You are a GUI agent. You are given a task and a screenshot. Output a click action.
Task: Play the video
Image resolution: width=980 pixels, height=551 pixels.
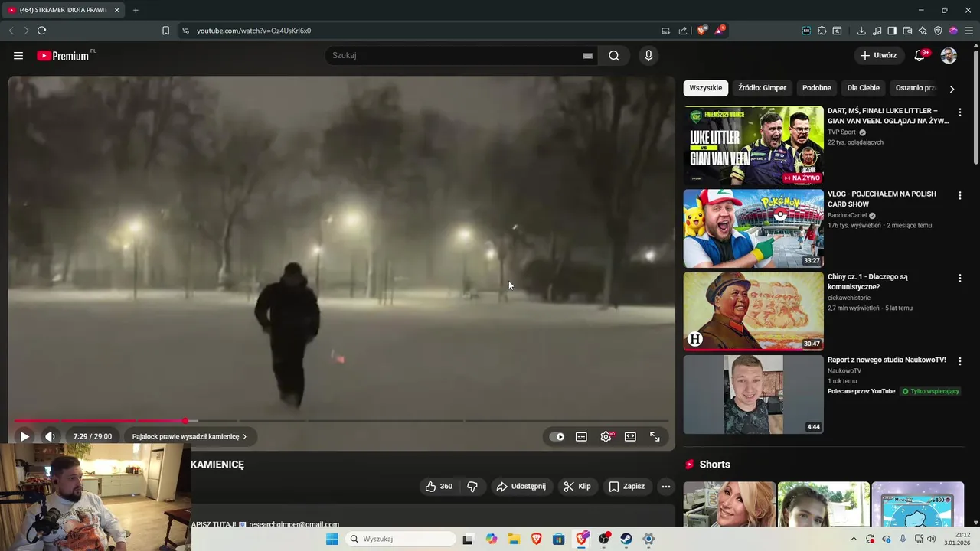pos(24,436)
